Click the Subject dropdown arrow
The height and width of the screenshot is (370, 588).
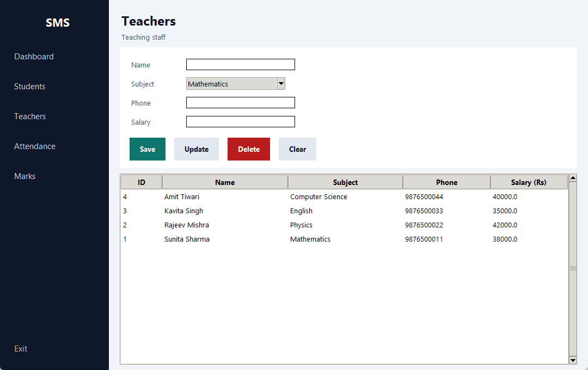[x=281, y=84]
